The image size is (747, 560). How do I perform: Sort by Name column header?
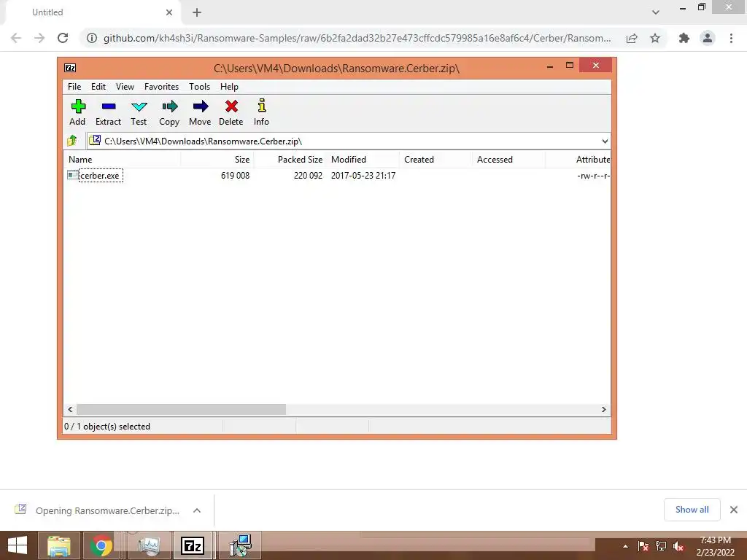122,160
